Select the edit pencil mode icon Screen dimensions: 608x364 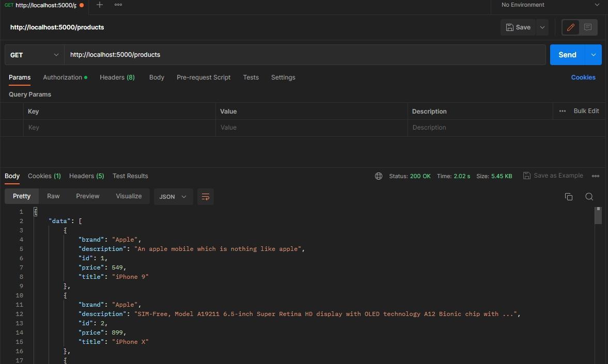[x=570, y=27]
